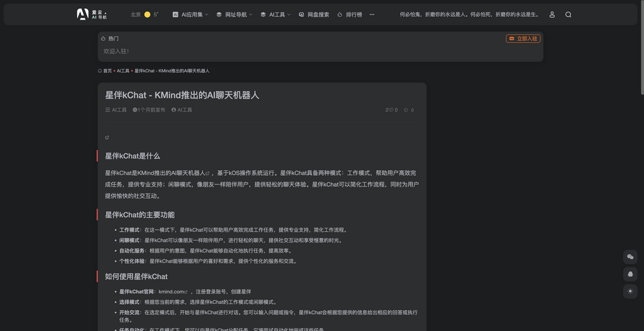Click the scrolling quote 何必怕鬼 text
This screenshot has width=644, height=331.
469,14
